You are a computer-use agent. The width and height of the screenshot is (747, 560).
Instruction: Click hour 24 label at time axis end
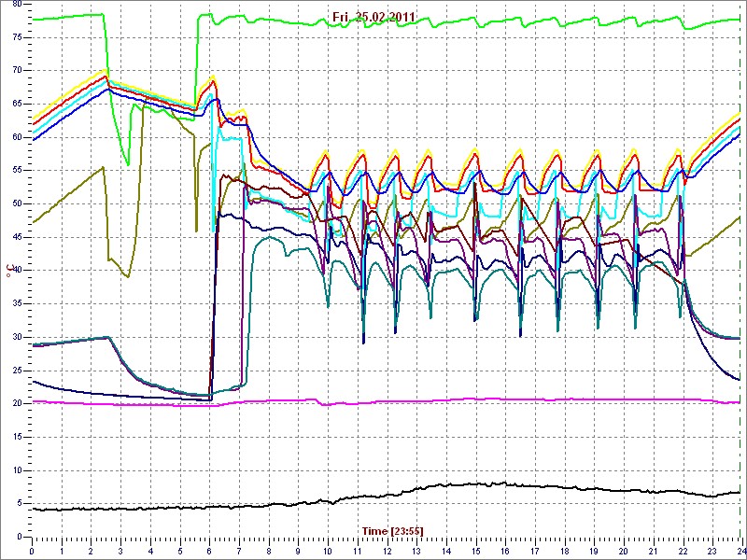tap(739, 552)
